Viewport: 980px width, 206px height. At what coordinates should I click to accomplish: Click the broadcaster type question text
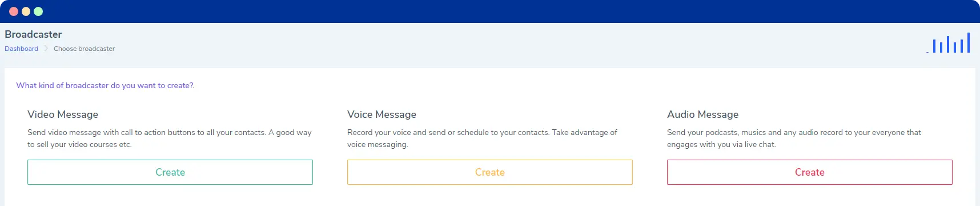[105, 85]
